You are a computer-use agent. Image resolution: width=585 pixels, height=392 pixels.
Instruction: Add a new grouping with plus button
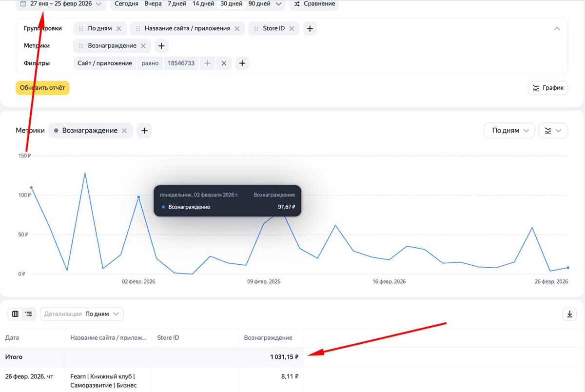coord(310,28)
